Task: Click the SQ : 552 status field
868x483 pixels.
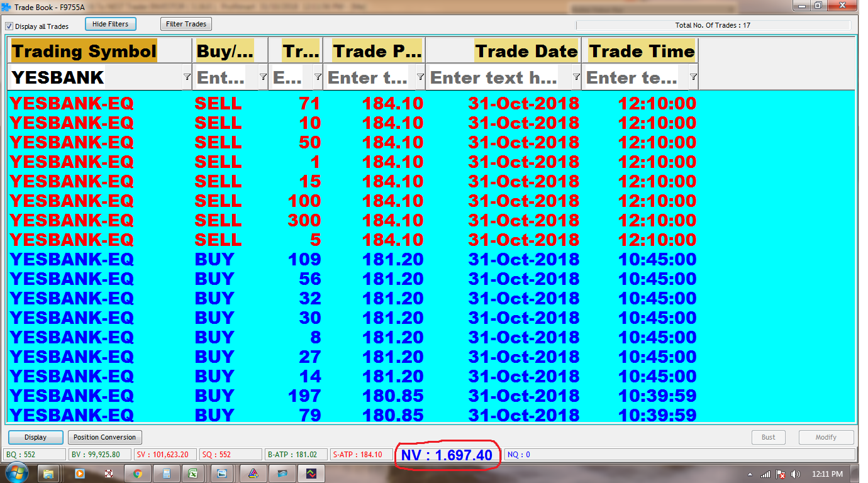Action: coord(231,454)
